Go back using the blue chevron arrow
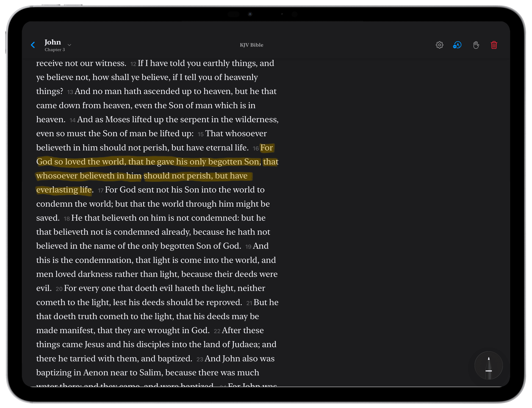The height and width of the screenshot is (408, 532). (x=33, y=45)
